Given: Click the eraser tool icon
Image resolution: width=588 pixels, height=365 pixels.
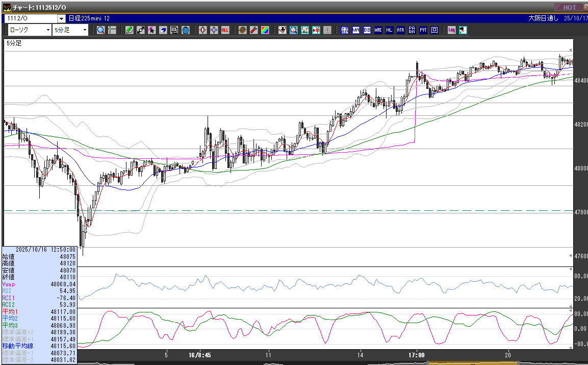Looking at the screenshot, I should [x=163, y=30].
